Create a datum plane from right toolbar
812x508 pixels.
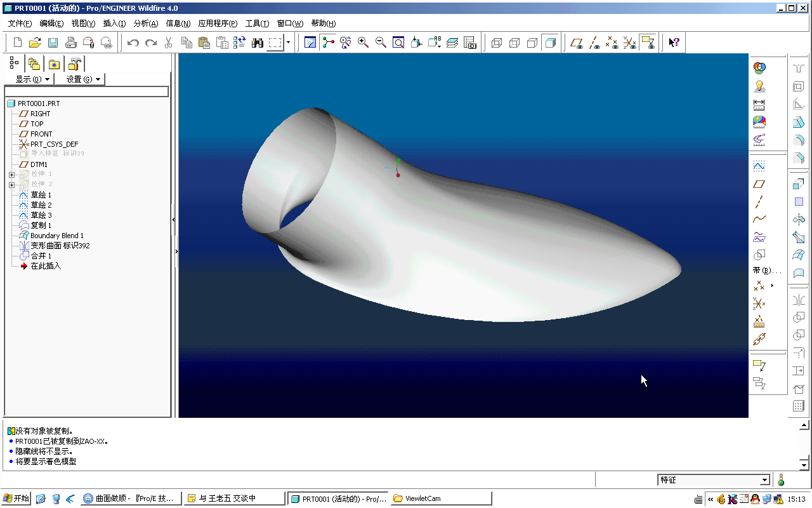[759, 184]
